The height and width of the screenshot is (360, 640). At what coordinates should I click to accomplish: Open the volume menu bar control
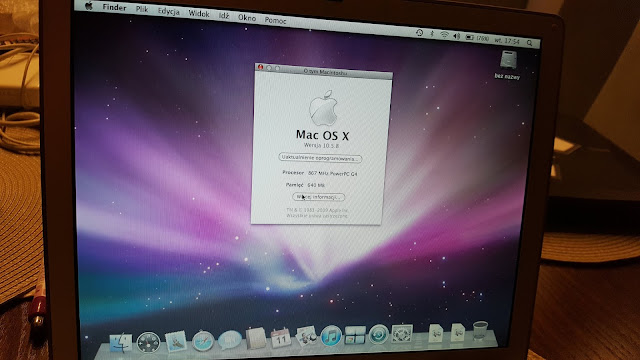click(x=457, y=36)
